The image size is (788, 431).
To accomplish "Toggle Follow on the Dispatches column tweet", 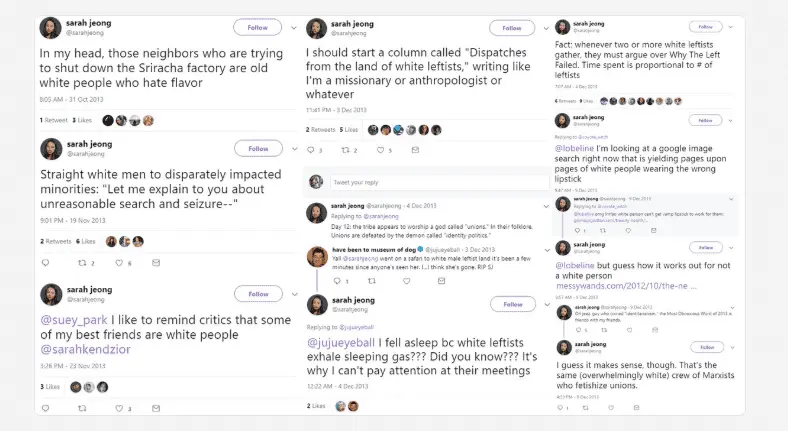I will (512, 28).
